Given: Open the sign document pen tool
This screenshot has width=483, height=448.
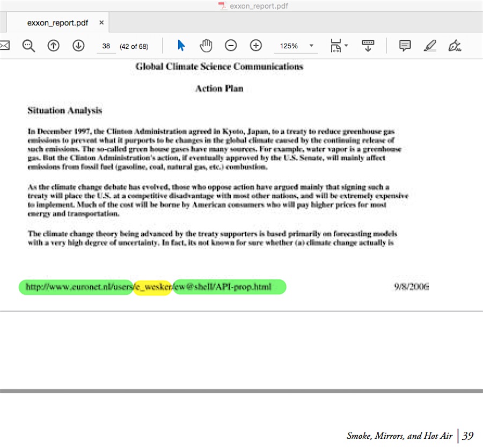Looking at the screenshot, I should 455,46.
